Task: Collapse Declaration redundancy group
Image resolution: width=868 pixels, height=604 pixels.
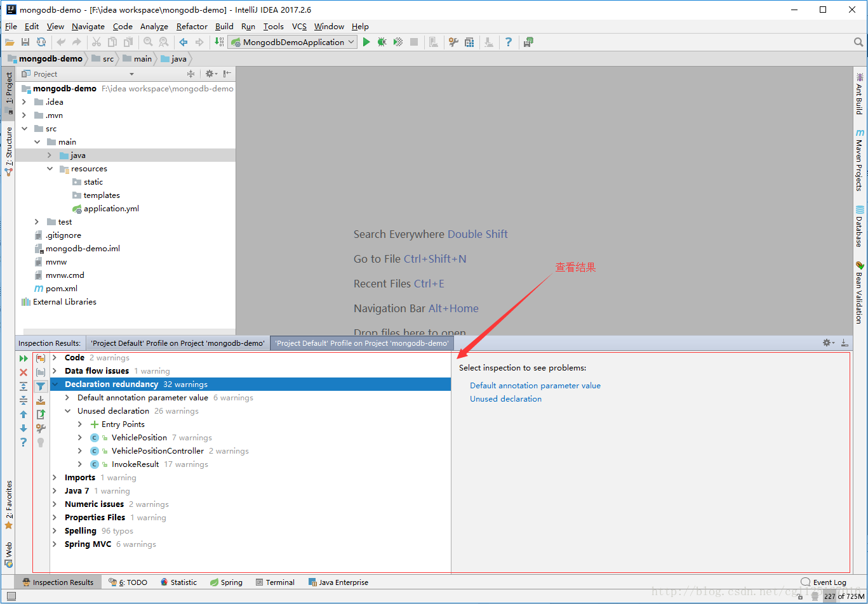Action: click(x=55, y=384)
